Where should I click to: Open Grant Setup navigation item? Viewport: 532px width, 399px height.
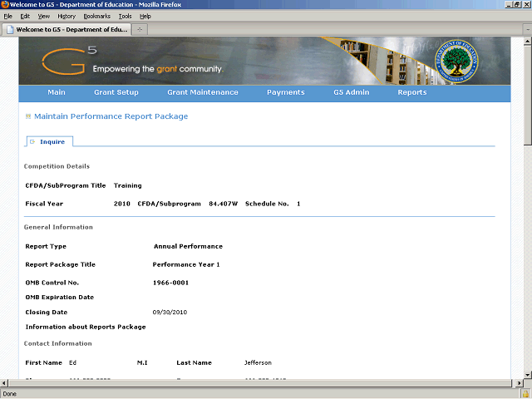coord(116,92)
